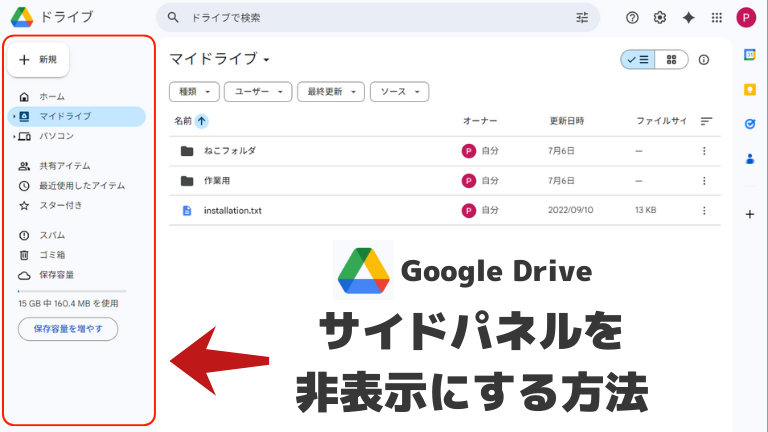
Task: Open the Google apps grid launcher
Action: (717, 18)
